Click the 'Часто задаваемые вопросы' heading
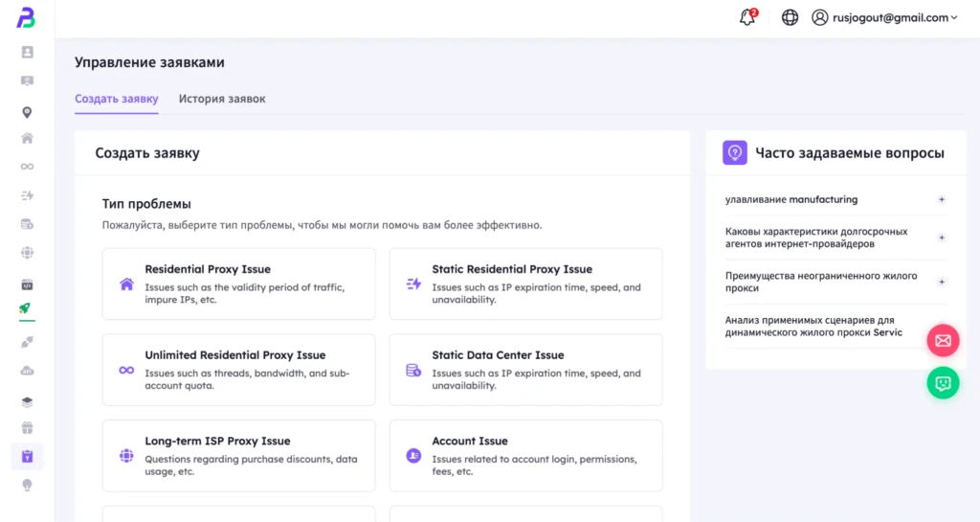Image resolution: width=980 pixels, height=522 pixels. point(850,153)
